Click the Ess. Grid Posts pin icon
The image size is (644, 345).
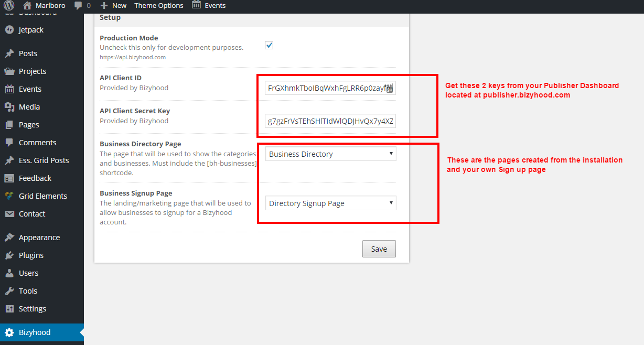click(x=9, y=160)
